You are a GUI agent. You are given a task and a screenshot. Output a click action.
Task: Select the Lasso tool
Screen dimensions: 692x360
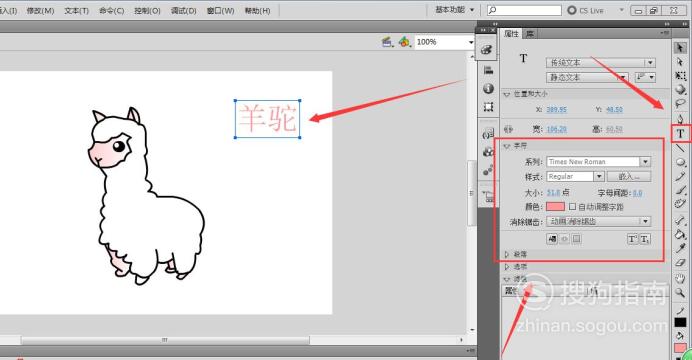[681, 104]
